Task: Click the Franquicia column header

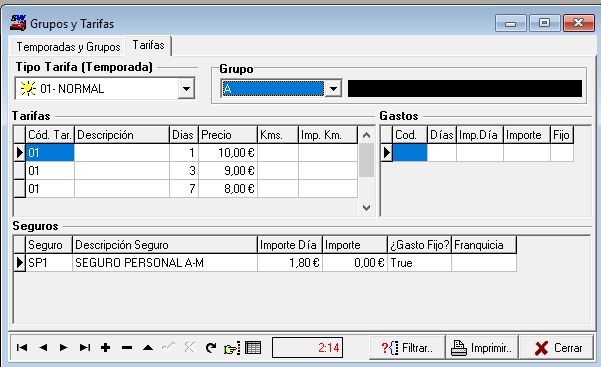Action: pyautogui.click(x=484, y=245)
